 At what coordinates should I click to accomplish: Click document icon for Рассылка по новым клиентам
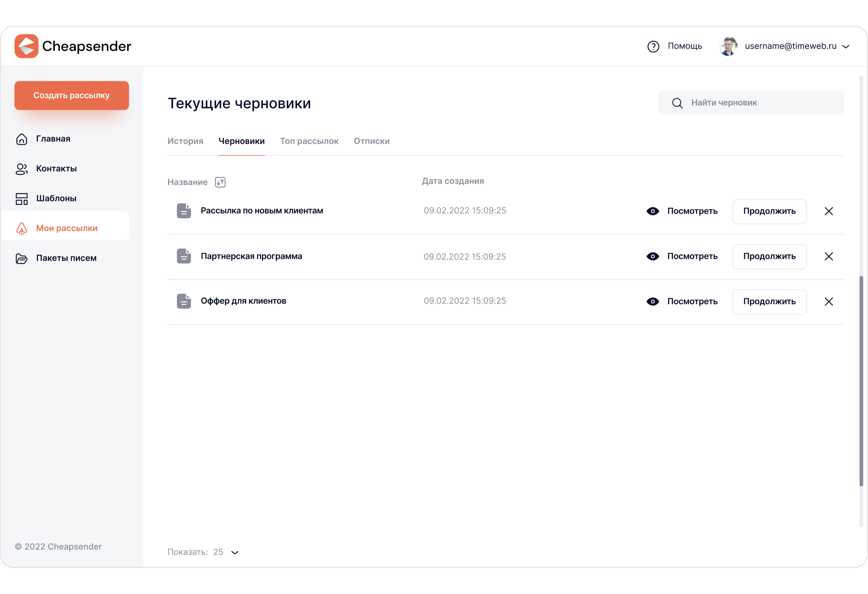[184, 211]
